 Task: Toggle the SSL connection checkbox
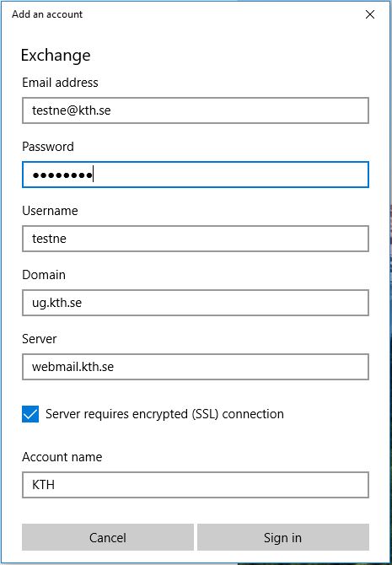(x=30, y=414)
